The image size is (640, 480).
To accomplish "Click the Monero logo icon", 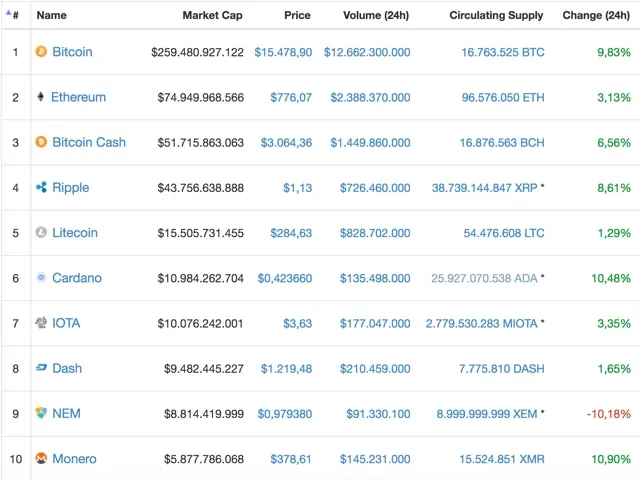I will [x=41, y=458].
